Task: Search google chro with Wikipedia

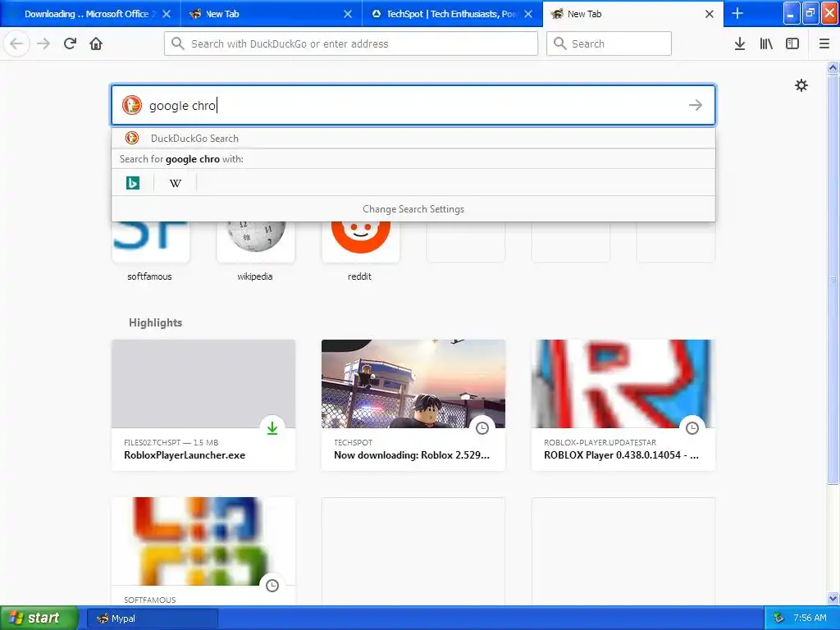Action: [x=176, y=183]
